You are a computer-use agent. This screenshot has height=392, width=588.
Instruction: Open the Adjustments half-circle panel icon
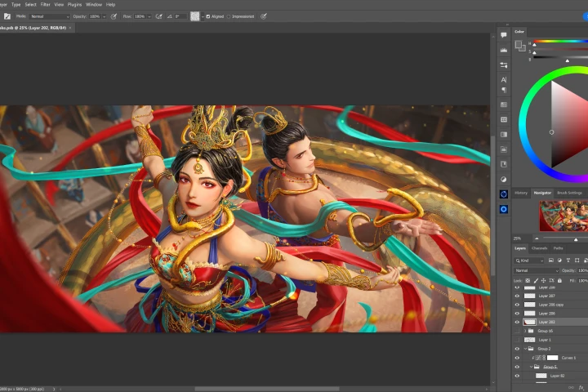click(x=504, y=180)
